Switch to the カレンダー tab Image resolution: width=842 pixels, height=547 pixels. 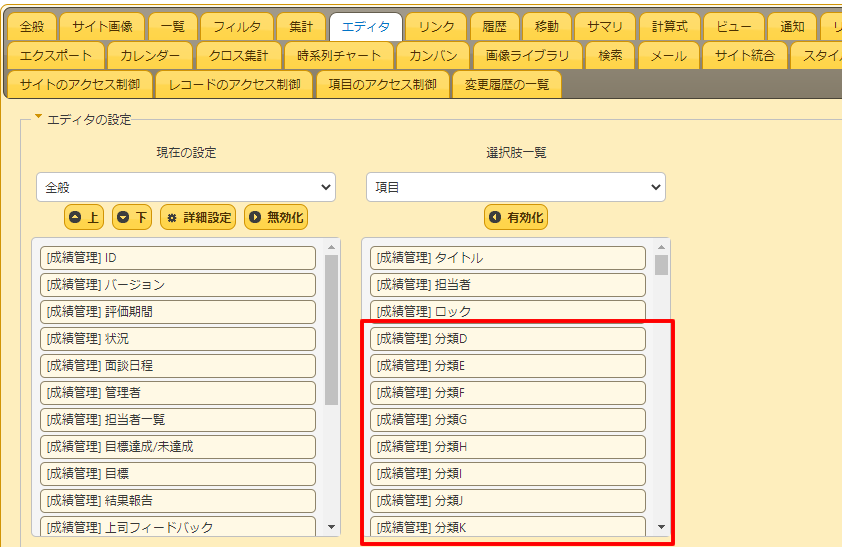pos(150,55)
